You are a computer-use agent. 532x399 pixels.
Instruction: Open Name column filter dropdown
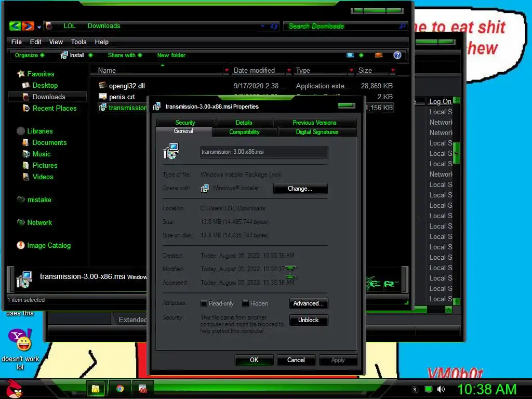coord(227,70)
